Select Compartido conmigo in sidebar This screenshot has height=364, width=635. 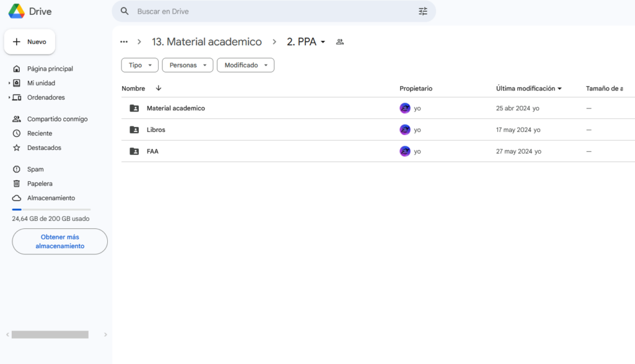point(57,119)
